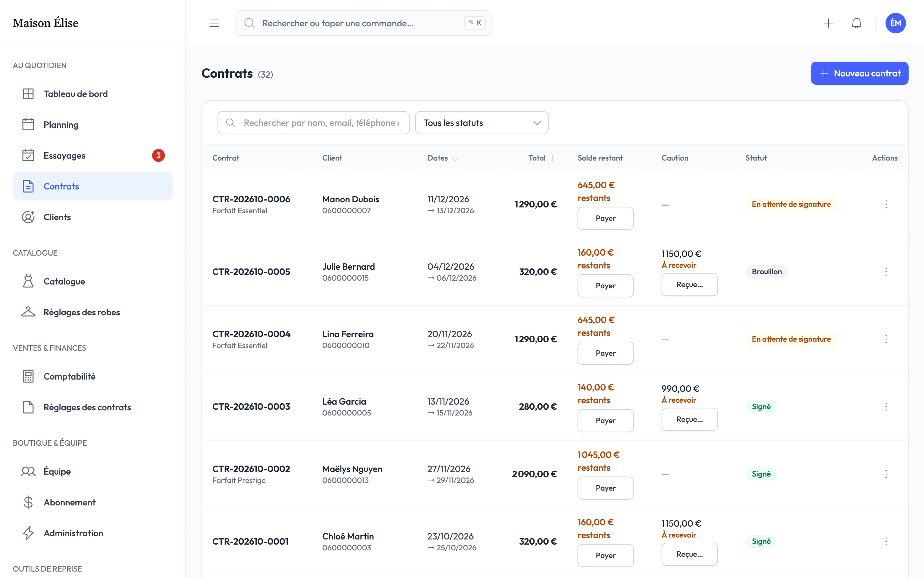Screen dimensions: 924x578
Task: Open the ÉM user avatar menu
Action: point(895,23)
